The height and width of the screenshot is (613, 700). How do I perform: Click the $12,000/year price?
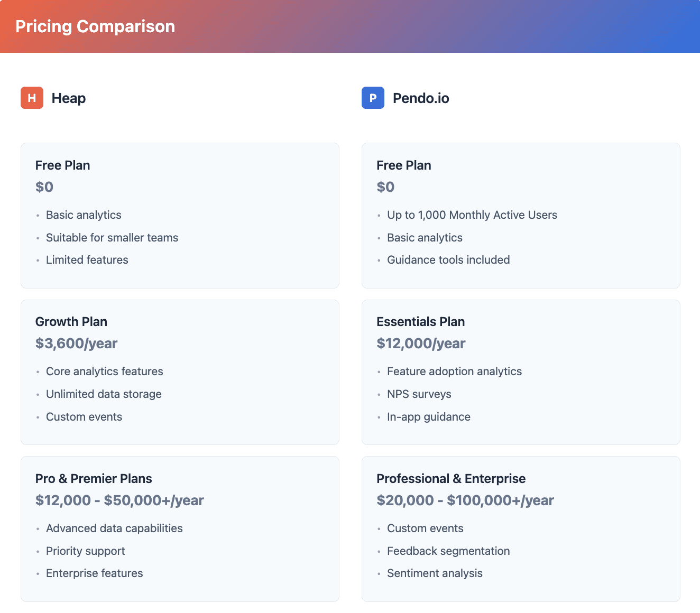point(421,343)
